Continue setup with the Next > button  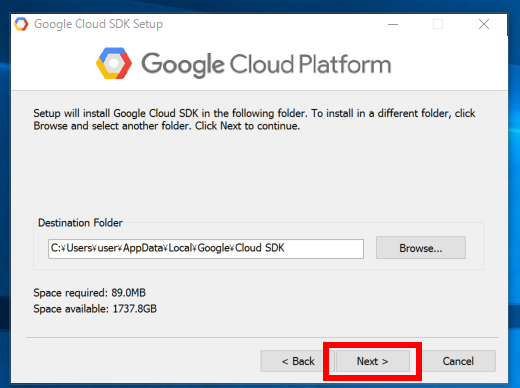tap(373, 361)
